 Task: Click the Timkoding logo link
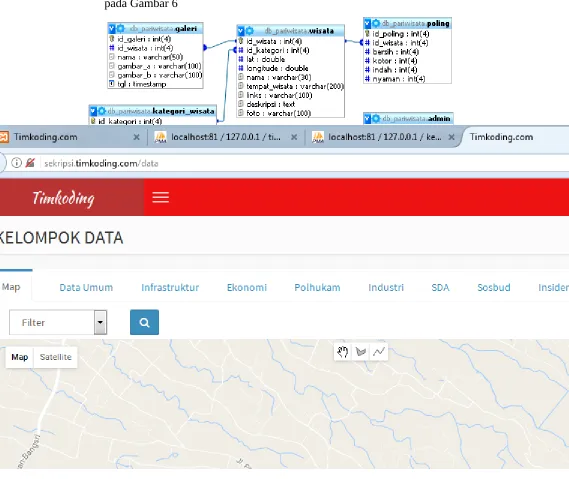point(64,198)
